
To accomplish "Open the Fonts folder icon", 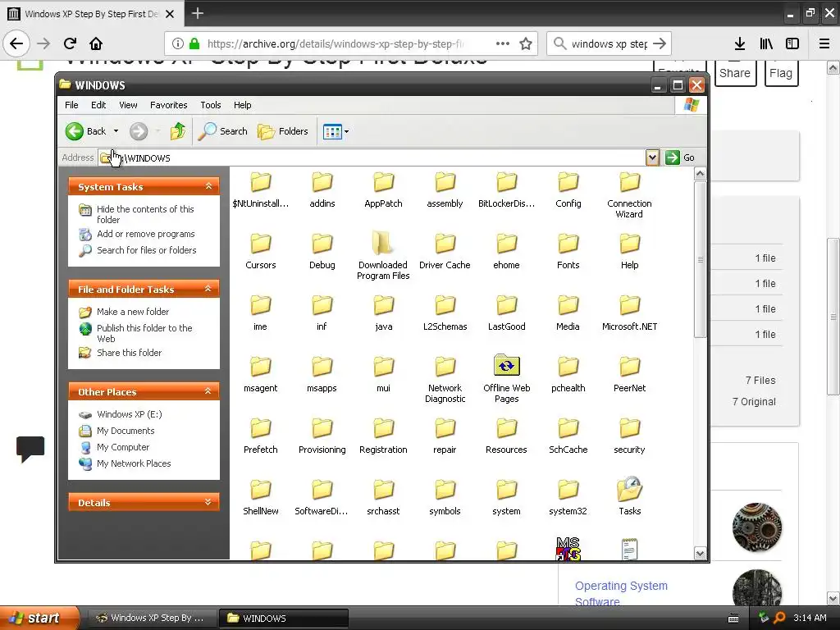I will coord(568,251).
